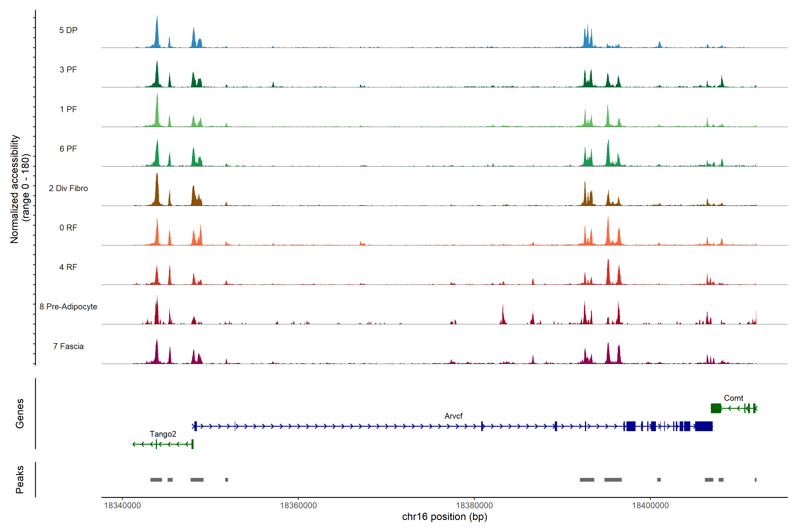The height and width of the screenshot is (532, 798).
Task: Select the 7 Fascia track label
Action: pyautogui.click(x=68, y=346)
